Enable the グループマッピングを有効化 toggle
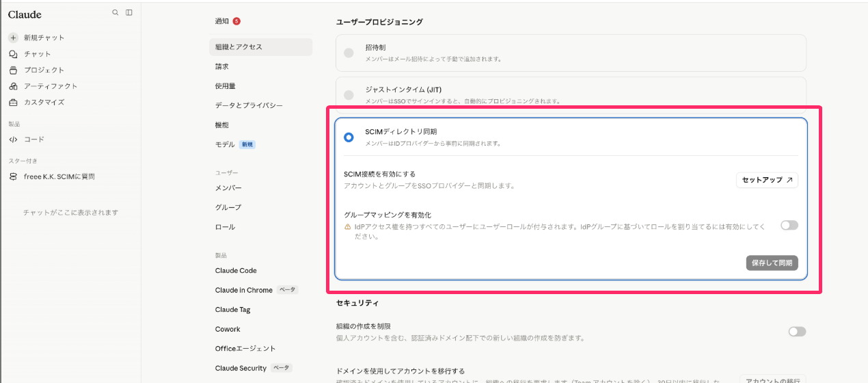Image resolution: width=868 pixels, height=383 pixels. click(789, 226)
